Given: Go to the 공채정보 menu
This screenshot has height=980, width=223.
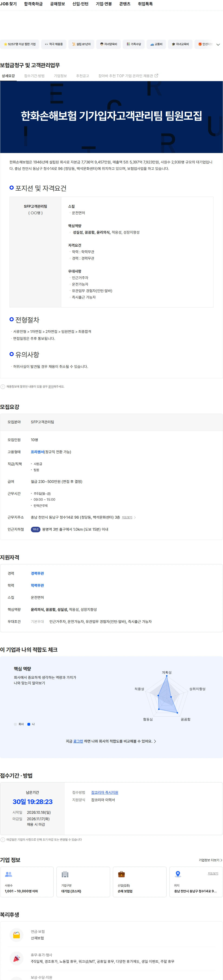Looking at the screenshot, I should (x=57, y=4).
